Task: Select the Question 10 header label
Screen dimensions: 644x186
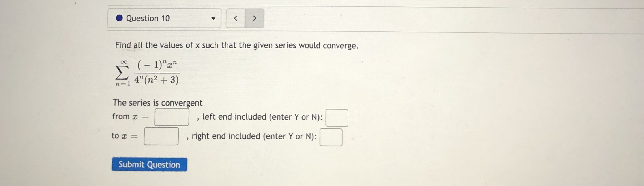Action: (148, 18)
